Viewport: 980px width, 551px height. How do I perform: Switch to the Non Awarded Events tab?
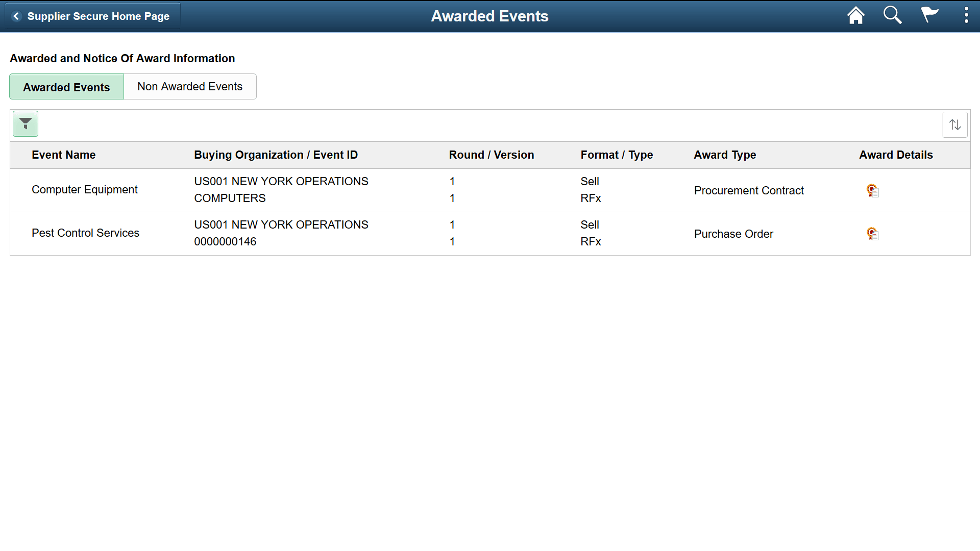click(190, 86)
